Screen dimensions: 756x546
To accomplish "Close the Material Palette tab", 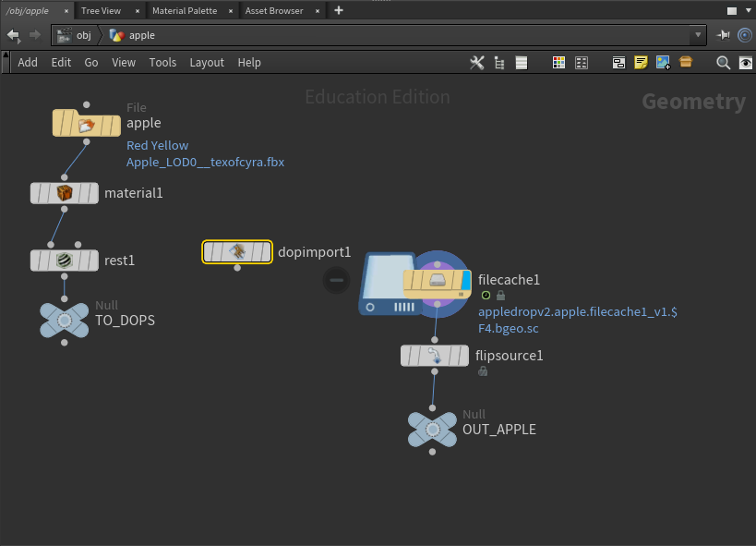I will [x=231, y=10].
